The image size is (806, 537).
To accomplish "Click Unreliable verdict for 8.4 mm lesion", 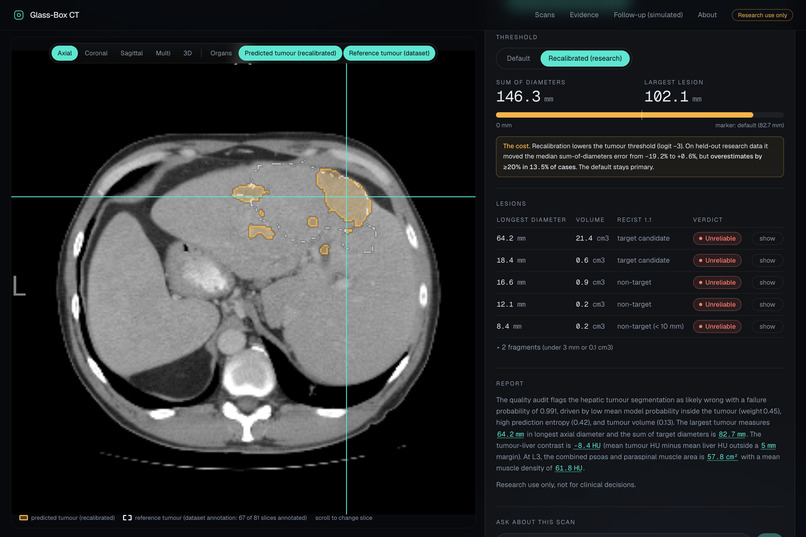I will click(x=717, y=327).
